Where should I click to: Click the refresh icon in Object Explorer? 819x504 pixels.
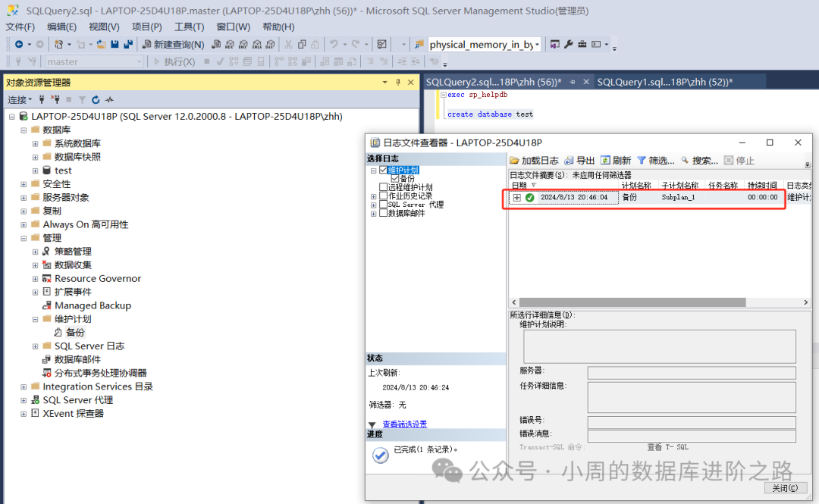96,99
